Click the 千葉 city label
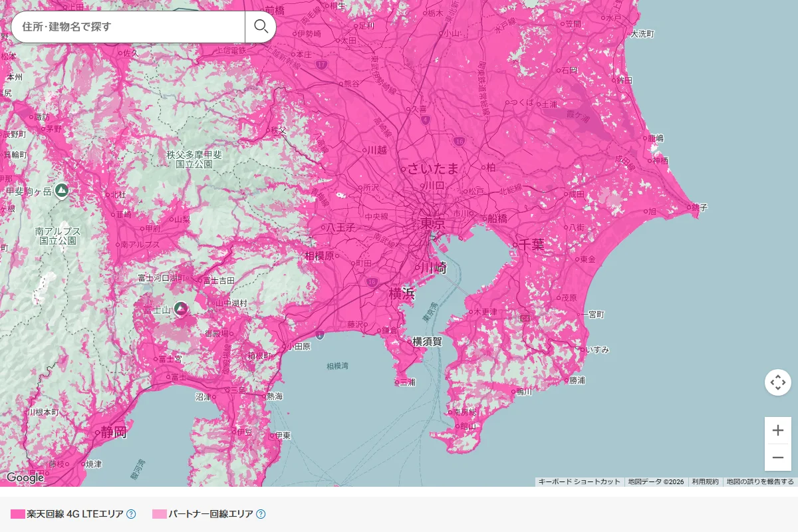 [x=532, y=244]
